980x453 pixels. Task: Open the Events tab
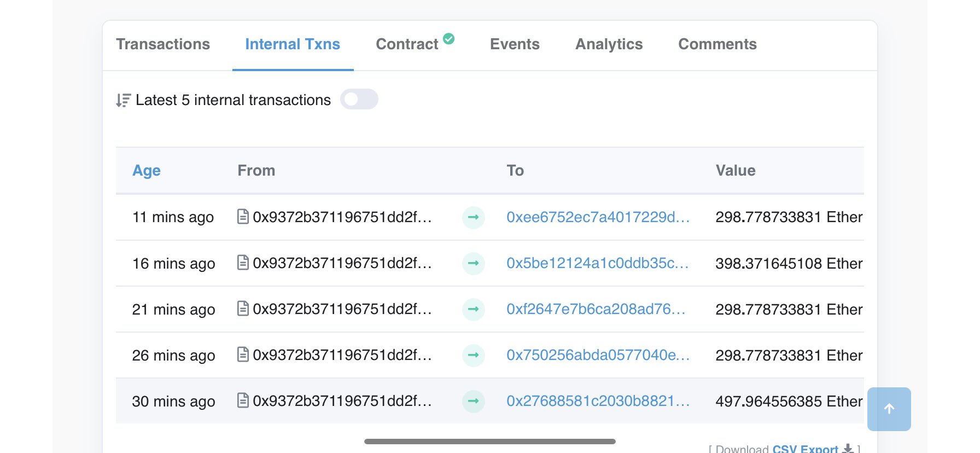click(515, 44)
